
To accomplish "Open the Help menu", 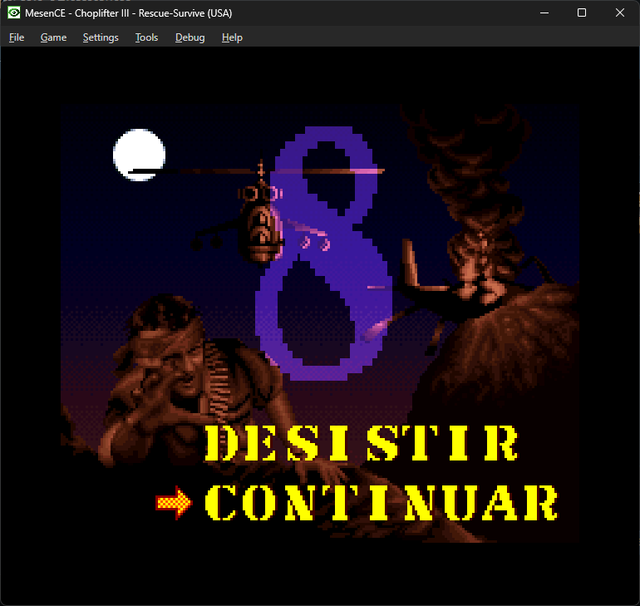I will click(232, 38).
